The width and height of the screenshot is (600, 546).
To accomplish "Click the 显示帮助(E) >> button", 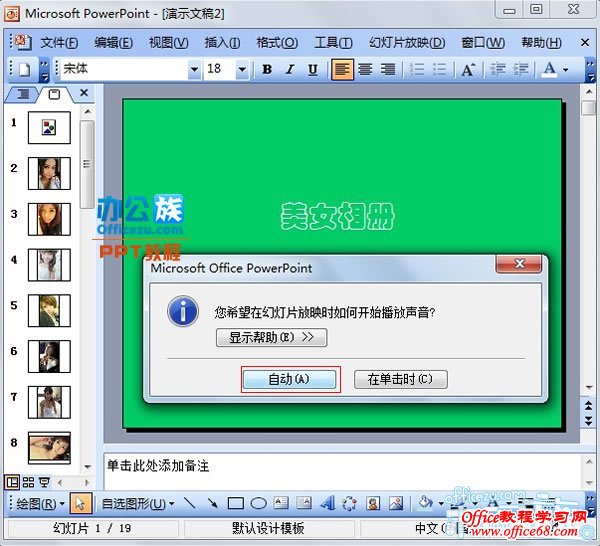I will (x=271, y=337).
